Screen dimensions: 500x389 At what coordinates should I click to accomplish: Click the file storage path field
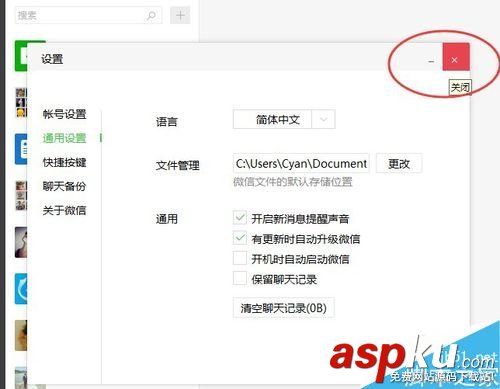click(x=301, y=163)
